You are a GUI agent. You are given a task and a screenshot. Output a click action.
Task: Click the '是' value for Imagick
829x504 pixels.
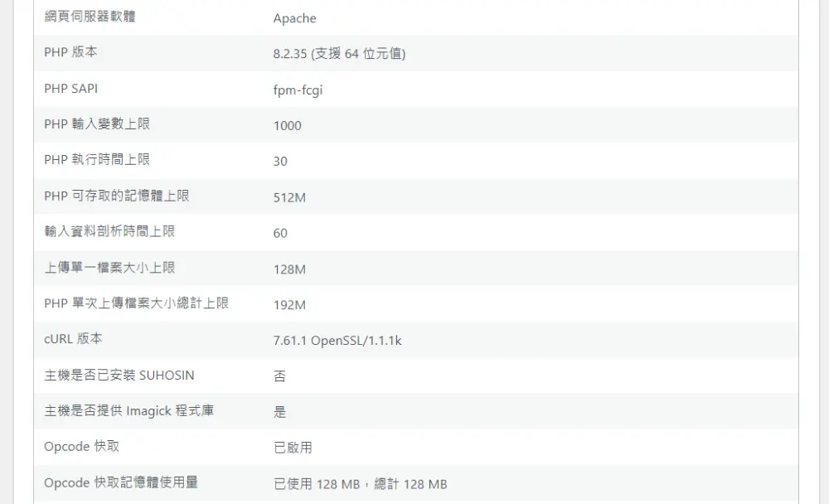(x=279, y=412)
